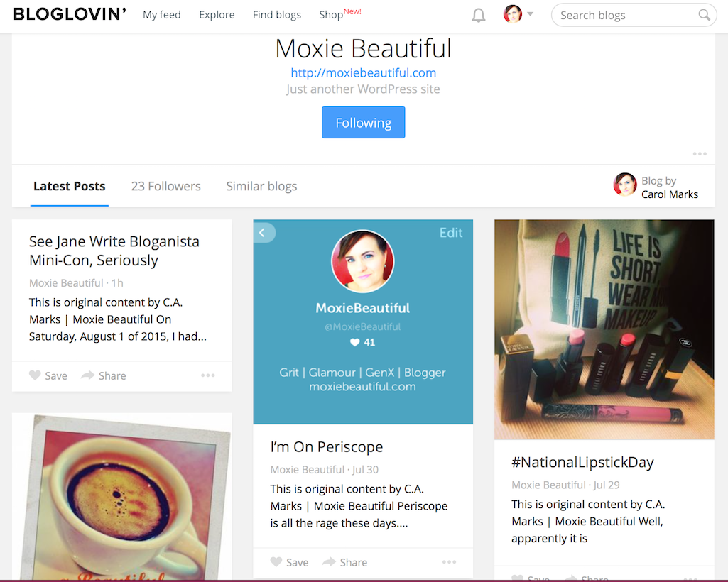Click the search magnifier icon
This screenshot has width=728, height=582.
point(704,15)
